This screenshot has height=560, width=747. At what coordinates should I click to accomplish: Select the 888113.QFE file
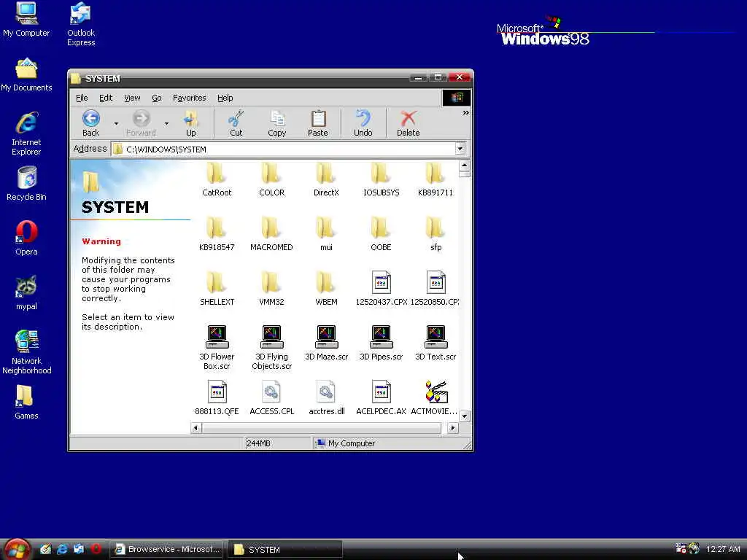217,398
